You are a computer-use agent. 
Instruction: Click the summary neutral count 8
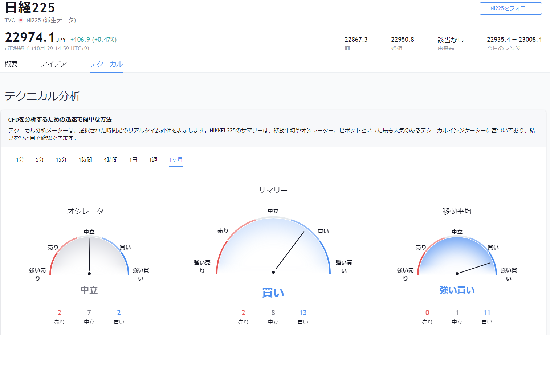[x=273, y=313]
